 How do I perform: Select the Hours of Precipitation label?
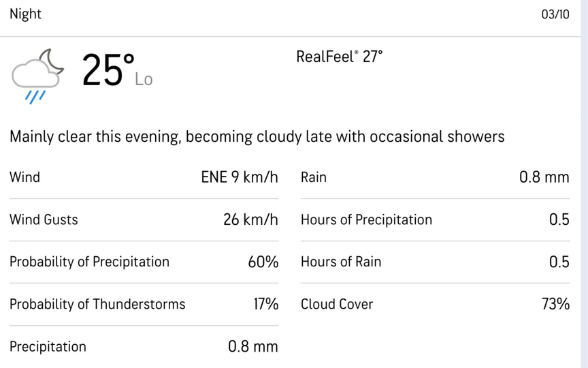coord(366,219)
